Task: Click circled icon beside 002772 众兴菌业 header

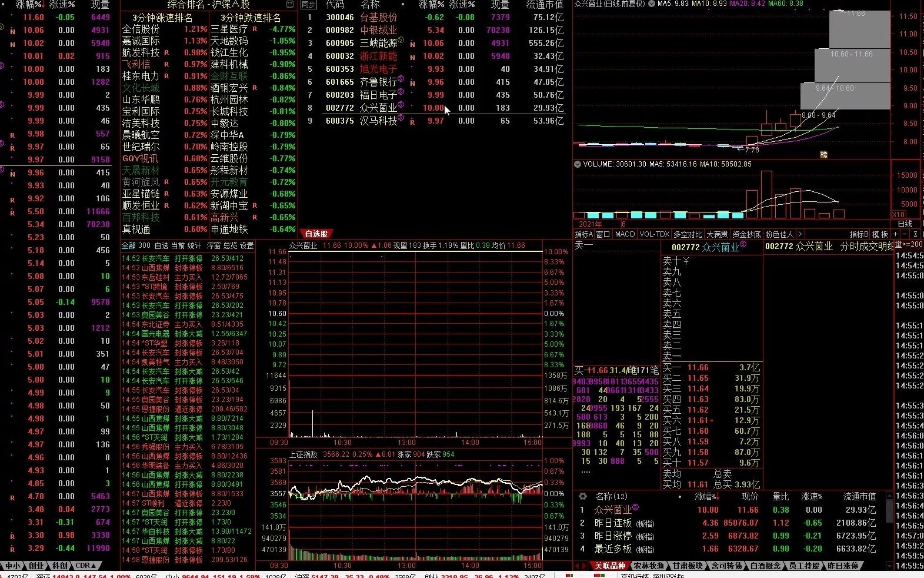Action: (x=743, y=244)
